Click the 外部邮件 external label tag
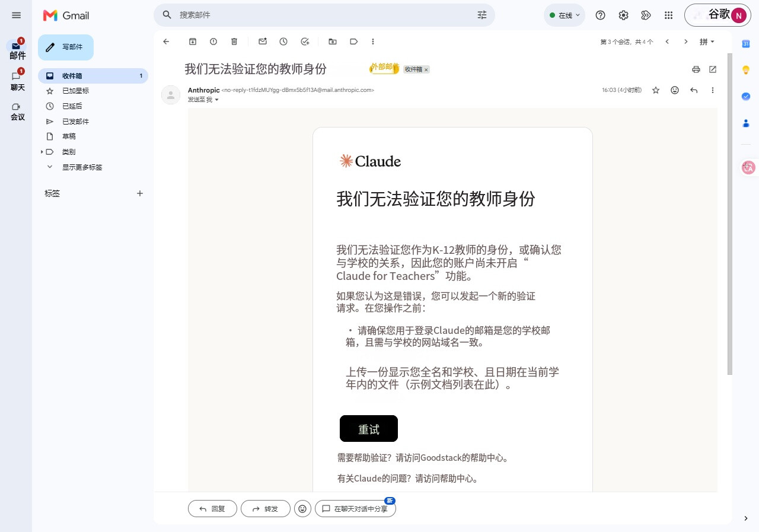 [x=384, y=68]
